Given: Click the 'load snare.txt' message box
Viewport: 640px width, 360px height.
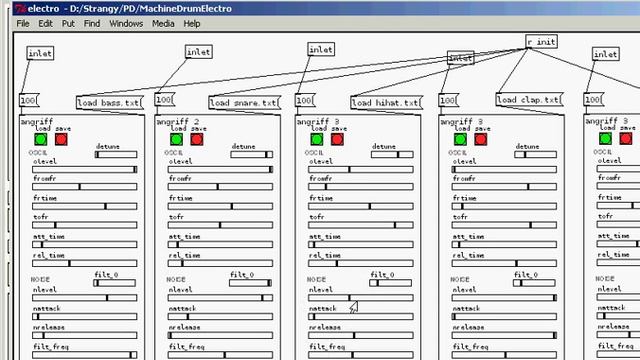Looking at the screenshot, I should tap(244, 103).
